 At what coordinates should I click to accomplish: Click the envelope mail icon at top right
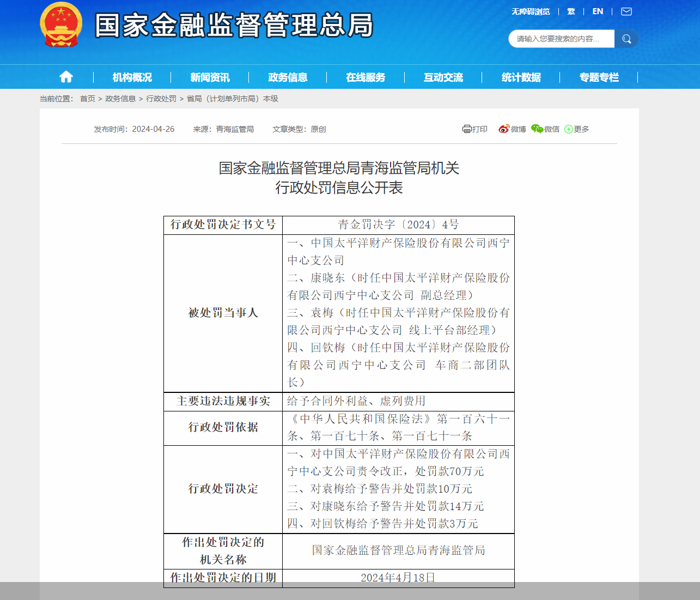[626, 11]
